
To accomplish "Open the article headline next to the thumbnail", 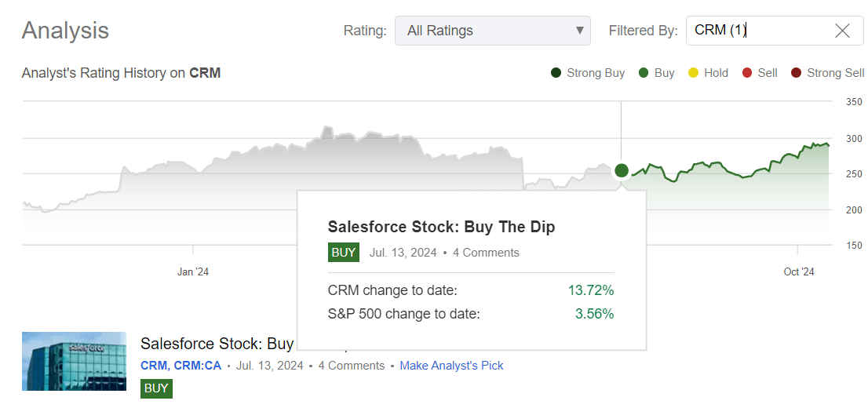I will 216,344.
